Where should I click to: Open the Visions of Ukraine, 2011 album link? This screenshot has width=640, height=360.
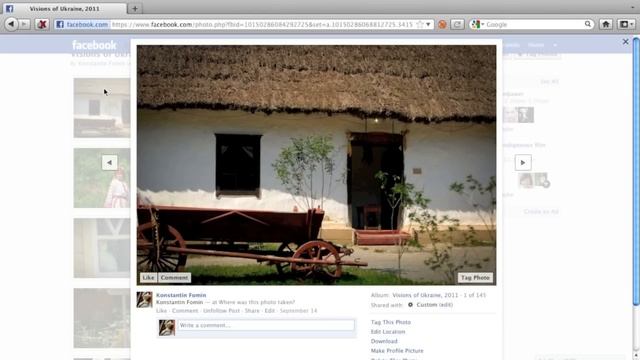click(x=425, y=295)
